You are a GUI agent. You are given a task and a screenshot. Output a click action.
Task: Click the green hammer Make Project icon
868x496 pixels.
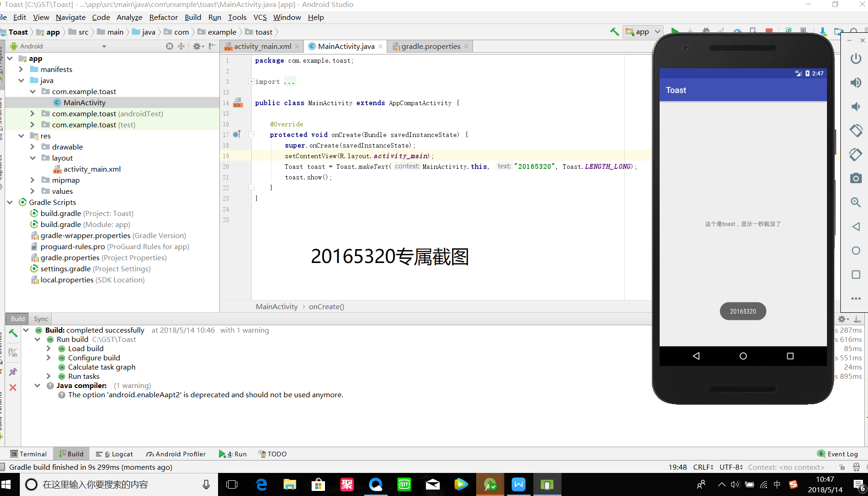(x=614, y=32)
